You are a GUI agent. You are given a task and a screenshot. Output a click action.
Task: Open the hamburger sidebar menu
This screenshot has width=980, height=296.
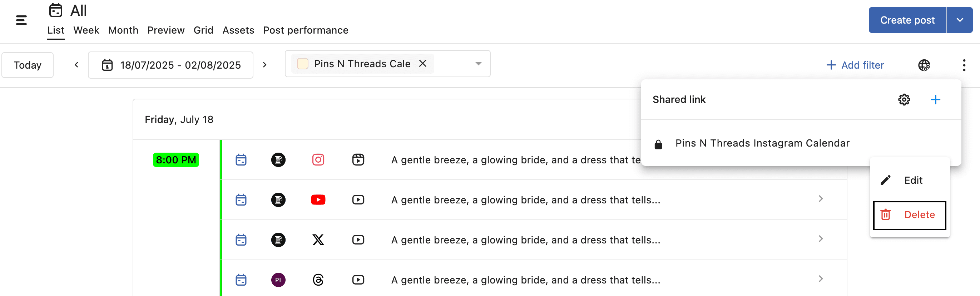click(x=21, y=20)
